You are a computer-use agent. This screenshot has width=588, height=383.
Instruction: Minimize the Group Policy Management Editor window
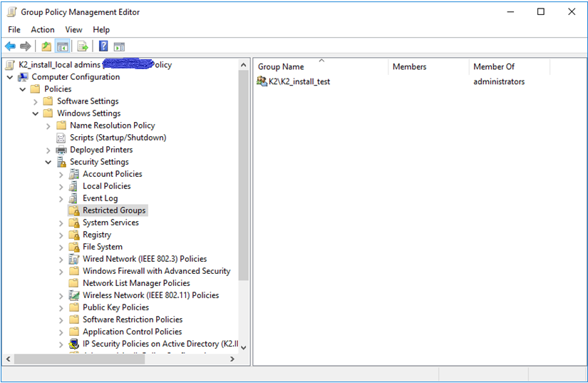[510, 11]
